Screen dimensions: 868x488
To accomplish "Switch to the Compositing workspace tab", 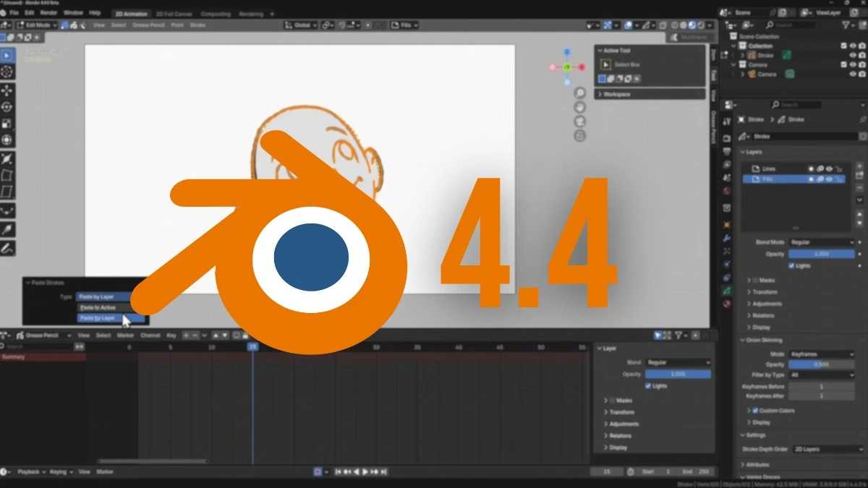I will pyautogui.click(x=215, y=13).
